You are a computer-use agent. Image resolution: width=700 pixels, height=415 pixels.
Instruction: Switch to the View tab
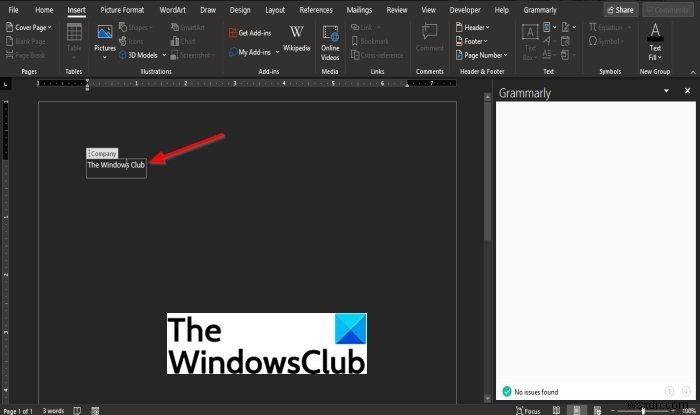click(429, 10)
